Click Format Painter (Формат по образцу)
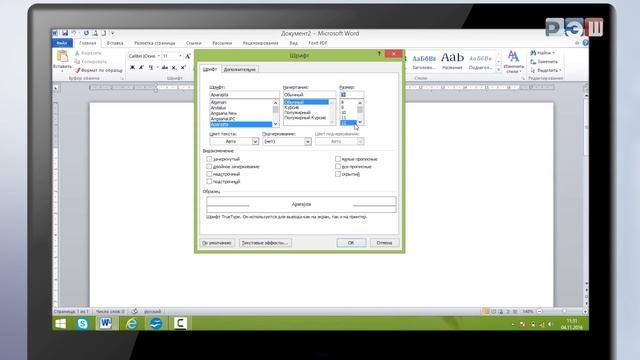640x360 pixels. pos(98,70)
